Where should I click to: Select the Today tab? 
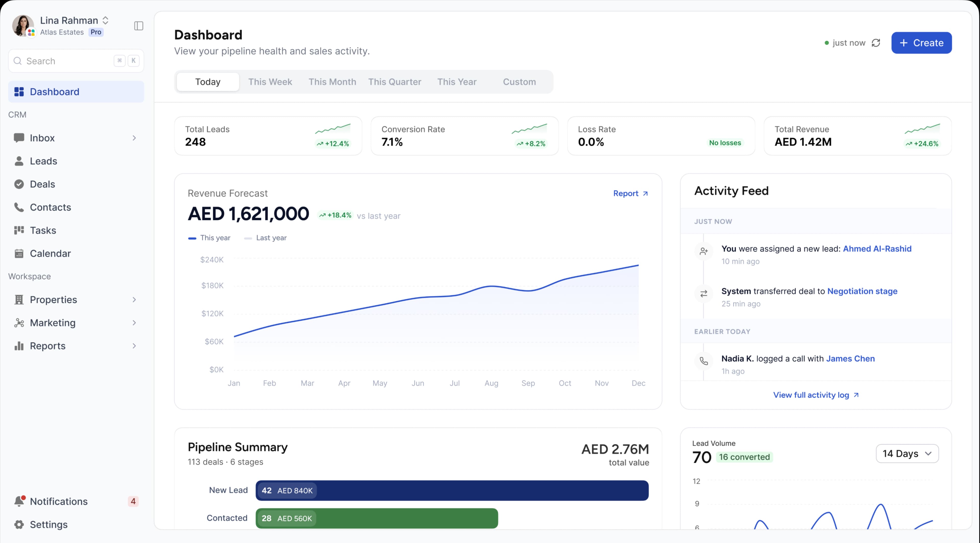click(208, 82)
